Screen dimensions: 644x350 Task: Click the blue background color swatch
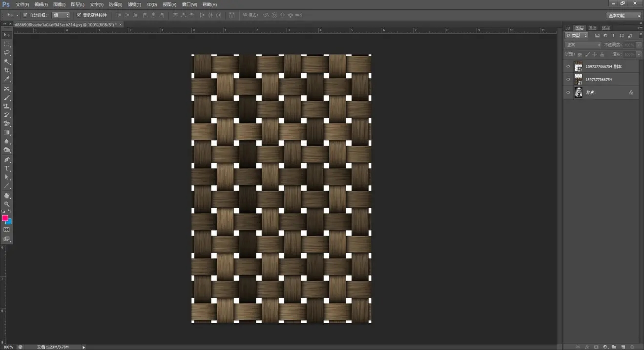coord(9,222)
